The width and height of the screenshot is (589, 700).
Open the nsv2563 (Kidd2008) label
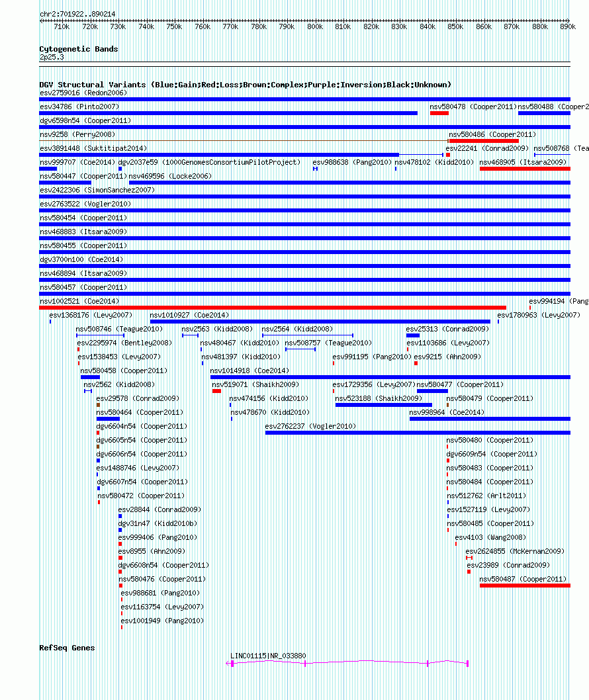(x=217, y=329)
